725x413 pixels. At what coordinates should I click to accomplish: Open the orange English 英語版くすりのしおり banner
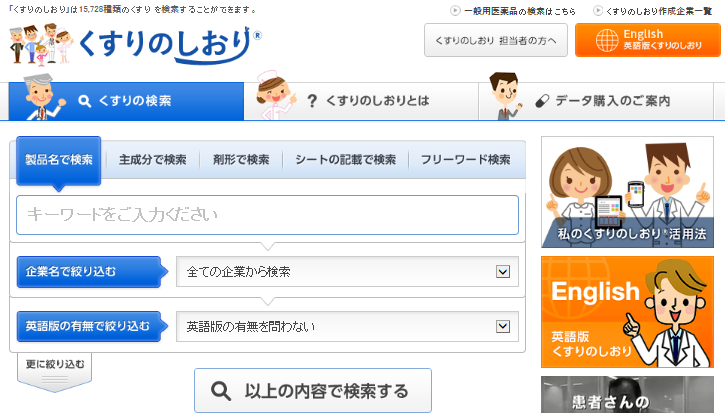tap(627, 312)
